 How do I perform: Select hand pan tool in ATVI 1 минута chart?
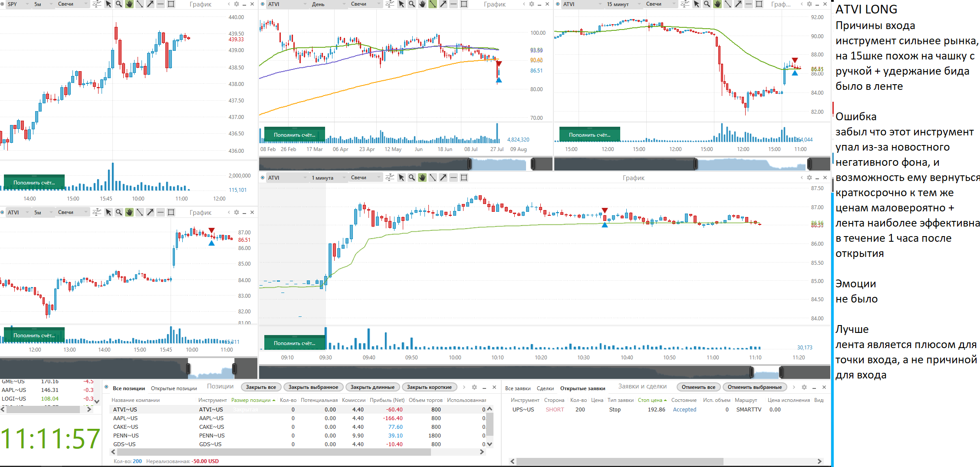[x=422, y=178]
